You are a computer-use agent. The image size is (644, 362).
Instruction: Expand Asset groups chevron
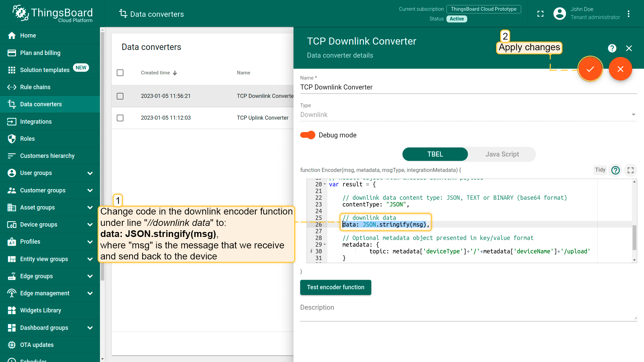(x=90, y=207)
